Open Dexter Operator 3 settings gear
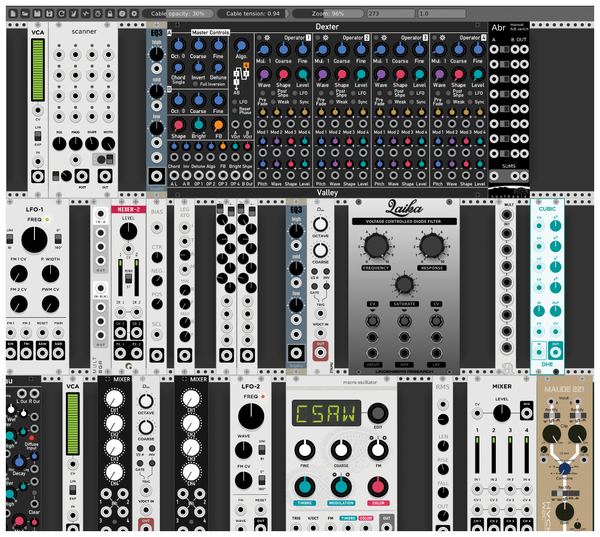 pos(384,38)
